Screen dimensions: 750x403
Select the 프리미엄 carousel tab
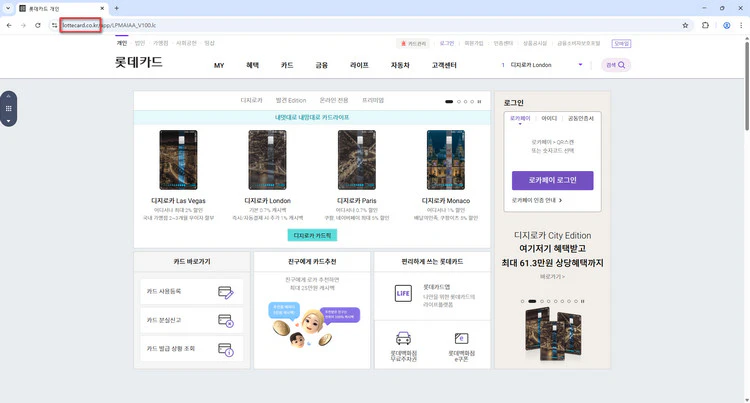[373, 100]
